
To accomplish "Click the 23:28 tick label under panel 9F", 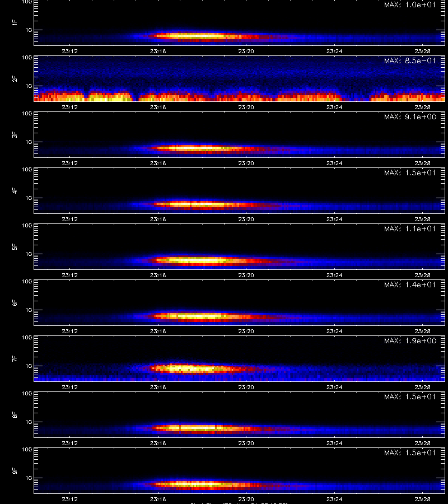I will pyautogui.click(x=422, y=499).
